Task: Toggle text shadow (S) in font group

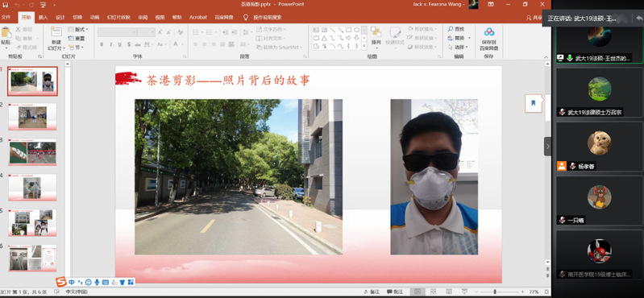Action: [x=128, y=44]
